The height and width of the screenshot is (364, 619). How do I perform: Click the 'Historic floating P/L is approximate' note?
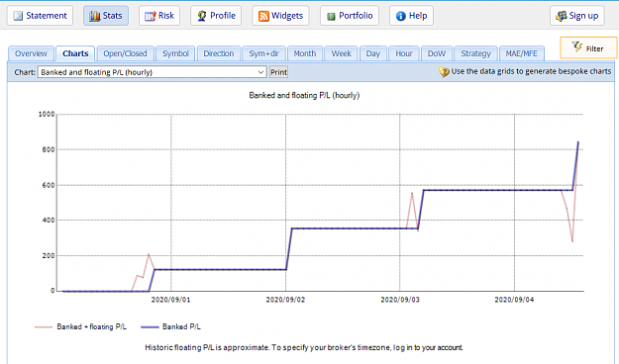(304, 347)
